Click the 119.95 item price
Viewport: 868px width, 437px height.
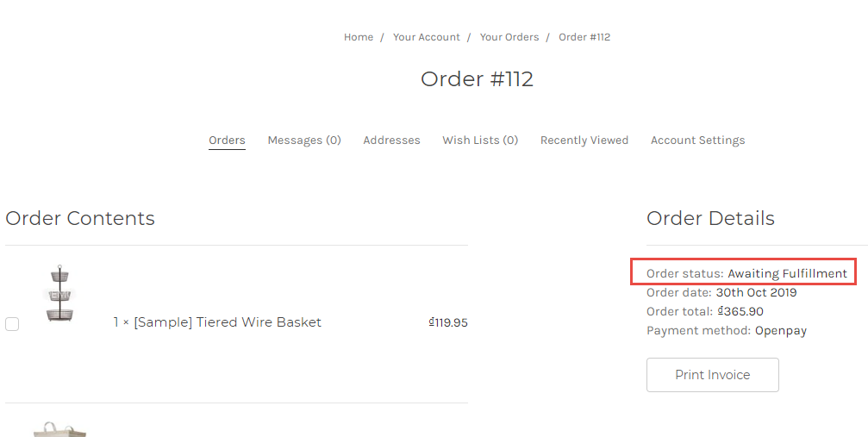tap(450, 323)
